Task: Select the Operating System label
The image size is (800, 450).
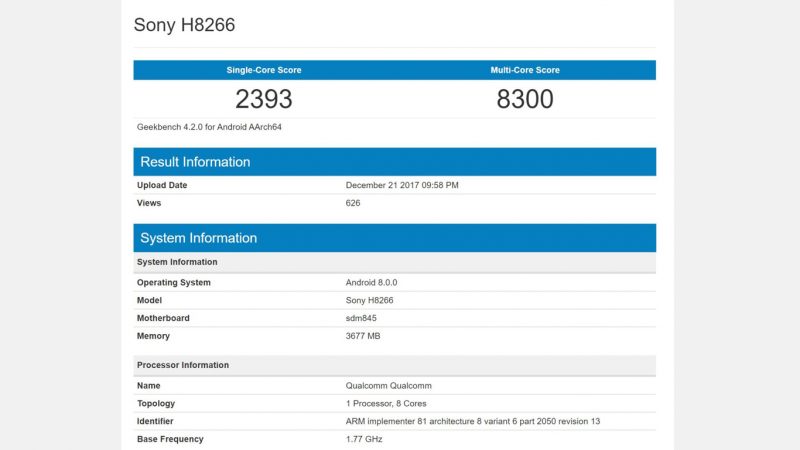Action: 173,283
